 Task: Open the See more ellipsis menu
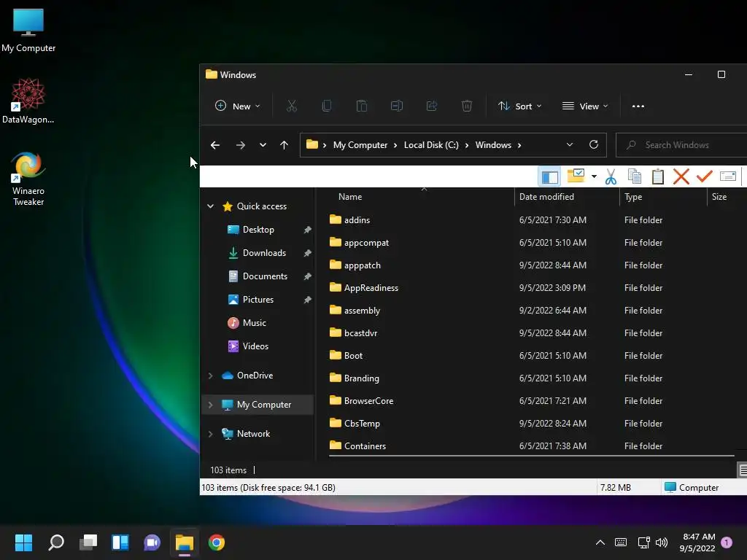[638, 106]
